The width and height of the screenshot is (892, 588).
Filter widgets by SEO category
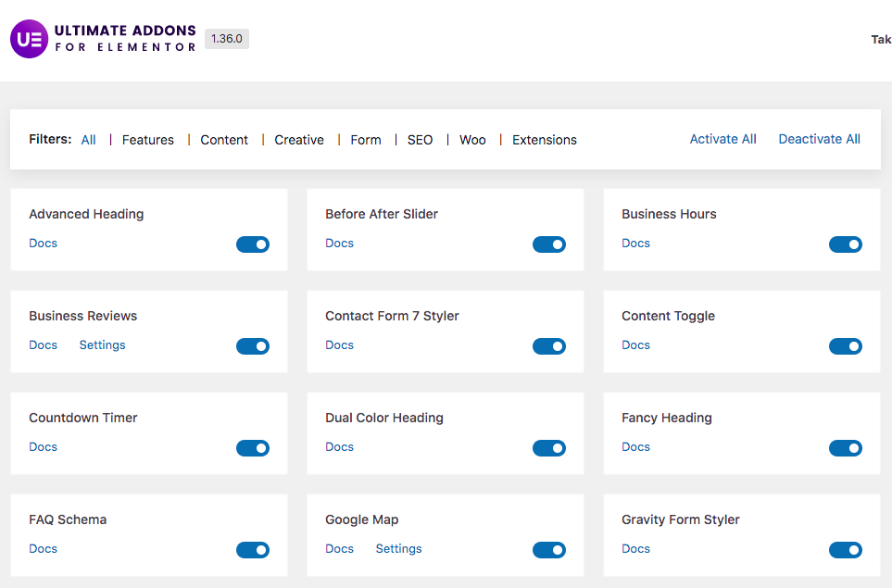click(x=420, y=140)
